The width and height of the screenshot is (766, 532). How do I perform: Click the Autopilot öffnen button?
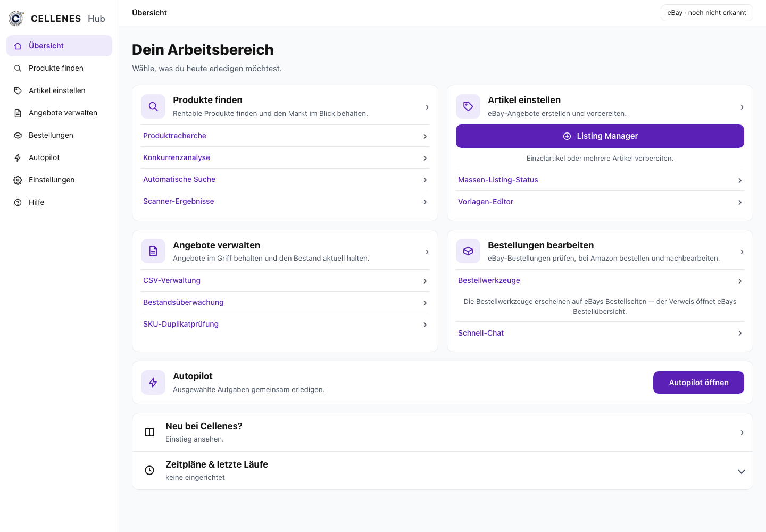tap(698, 383)
